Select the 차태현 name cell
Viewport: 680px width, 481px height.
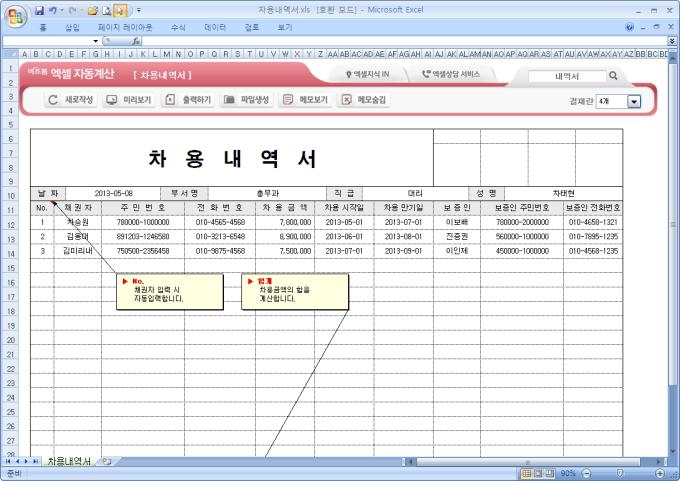point(564,193)
